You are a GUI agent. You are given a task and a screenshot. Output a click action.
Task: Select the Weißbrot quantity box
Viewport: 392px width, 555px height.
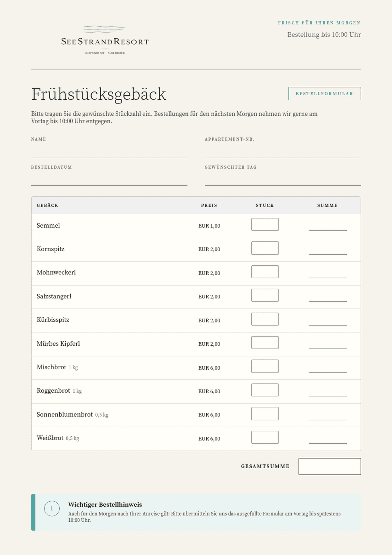coord(265,437)
